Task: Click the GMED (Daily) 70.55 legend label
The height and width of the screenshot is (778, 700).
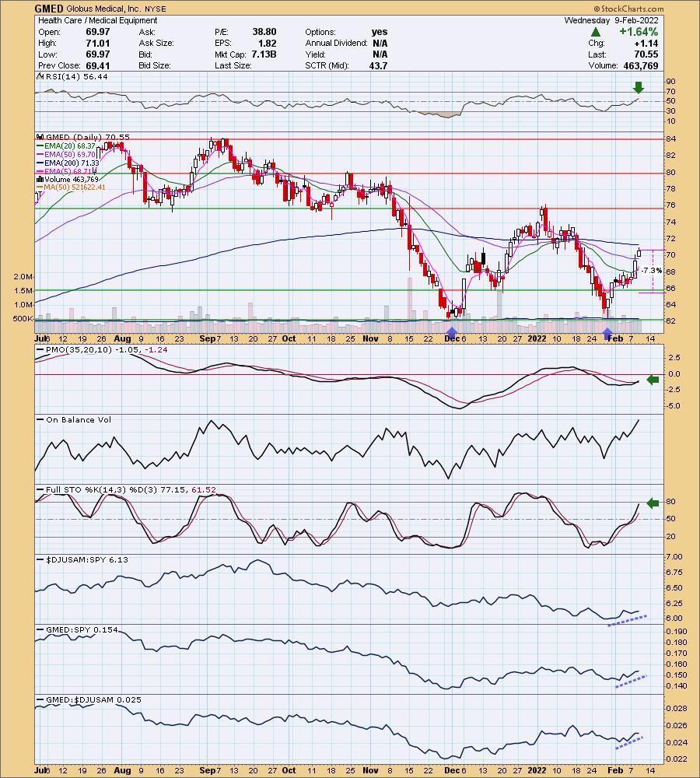Action: tap(87, 138)
